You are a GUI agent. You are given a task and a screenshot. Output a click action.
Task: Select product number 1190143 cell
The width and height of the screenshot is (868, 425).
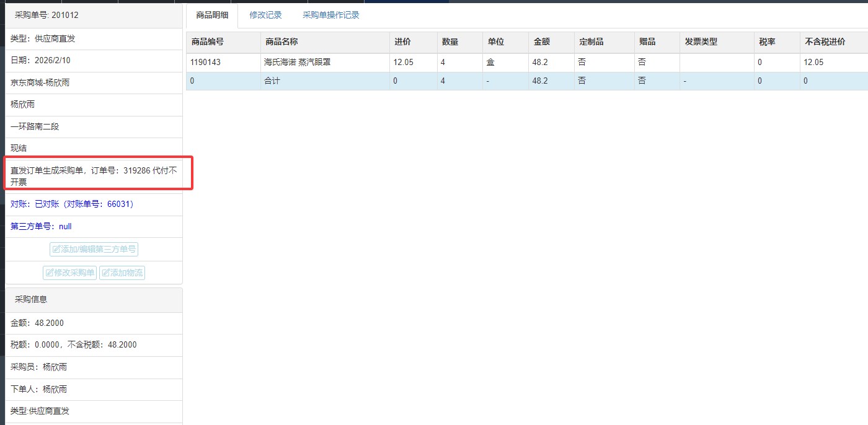tap(206, 63)
